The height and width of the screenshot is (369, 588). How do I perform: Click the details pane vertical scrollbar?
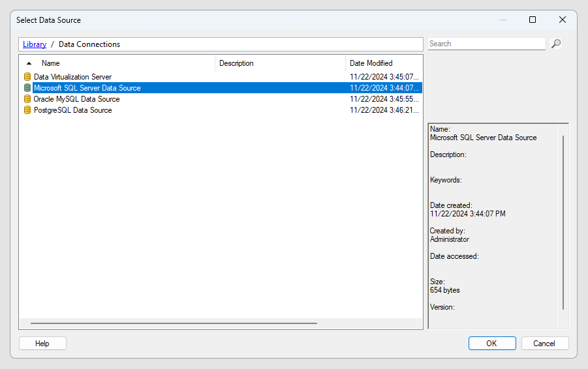click(563, 222)
